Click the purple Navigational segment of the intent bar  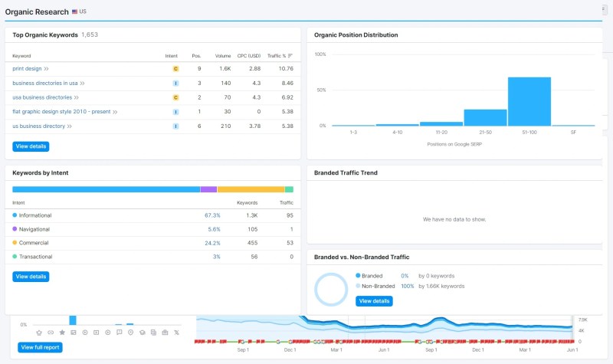point(208,189)
